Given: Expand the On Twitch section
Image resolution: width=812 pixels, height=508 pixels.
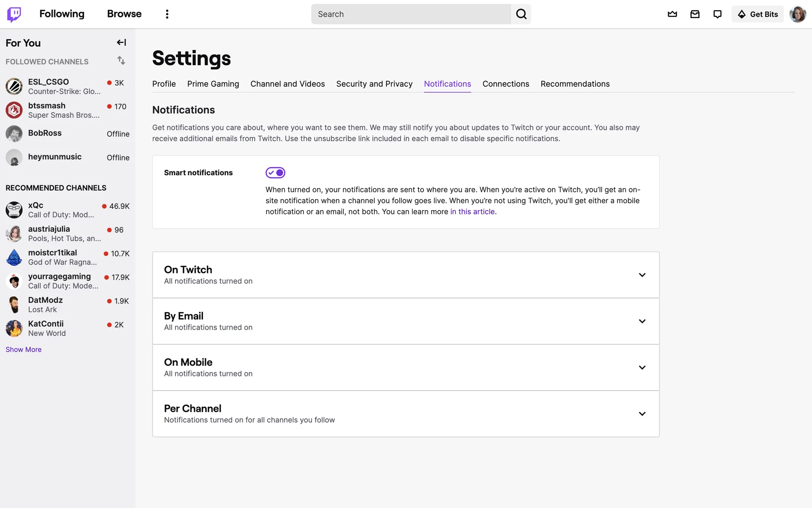Looking at the screenshot, I should point(642,275).
